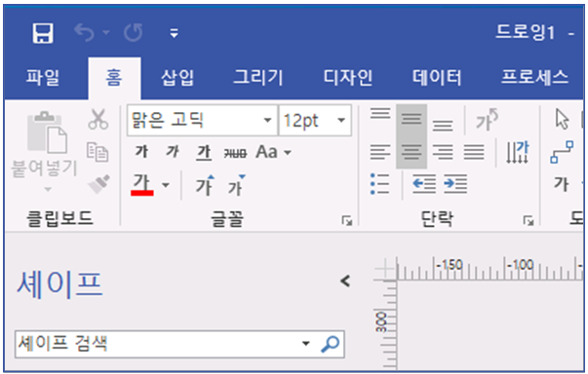Open the 12pt font size dropdown
Image resolution: width=588 pixels, height=374 pixels.
341,120
